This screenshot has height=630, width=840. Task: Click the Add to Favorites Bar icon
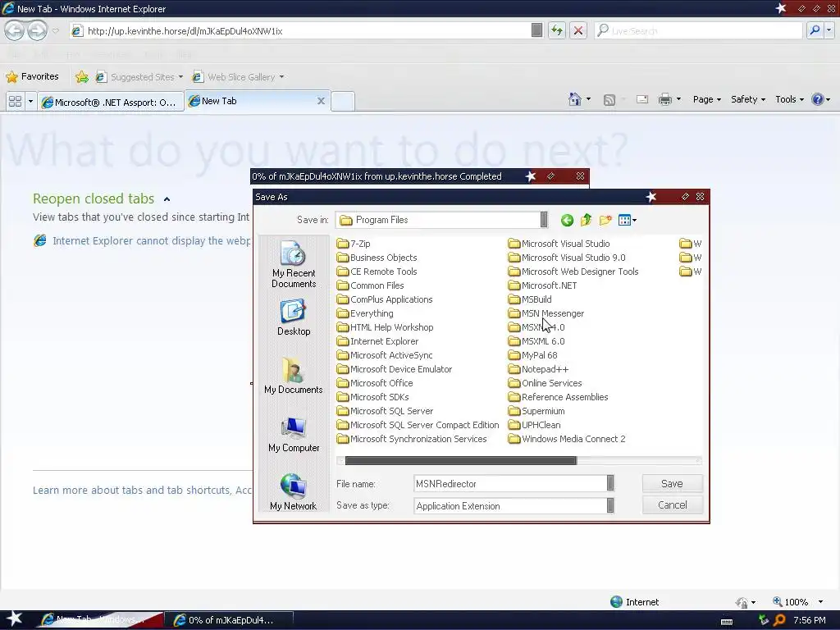click(82, 77)
